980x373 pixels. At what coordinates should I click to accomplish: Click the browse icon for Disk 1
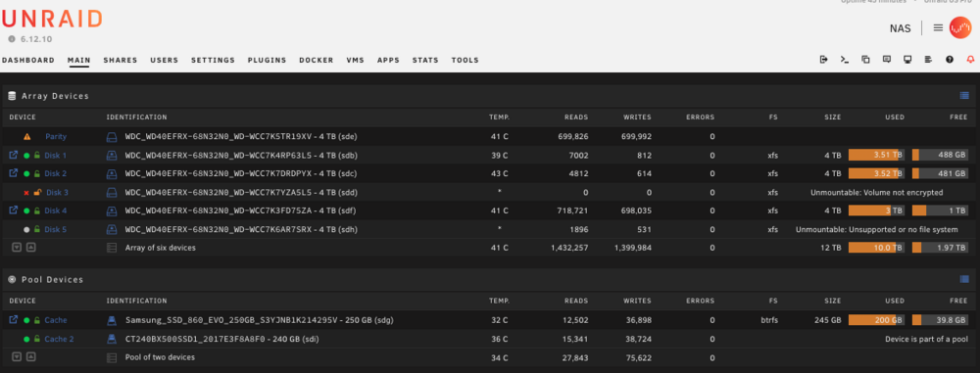point(13,155)
